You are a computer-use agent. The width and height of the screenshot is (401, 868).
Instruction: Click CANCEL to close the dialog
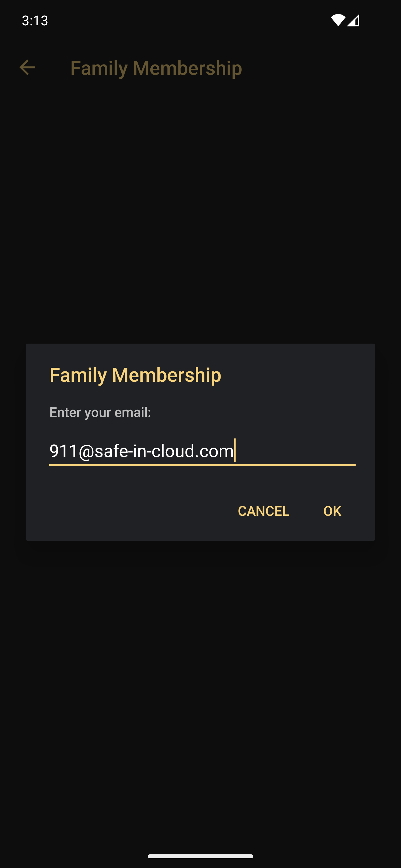pyautogui.click(x=263, y=511)
